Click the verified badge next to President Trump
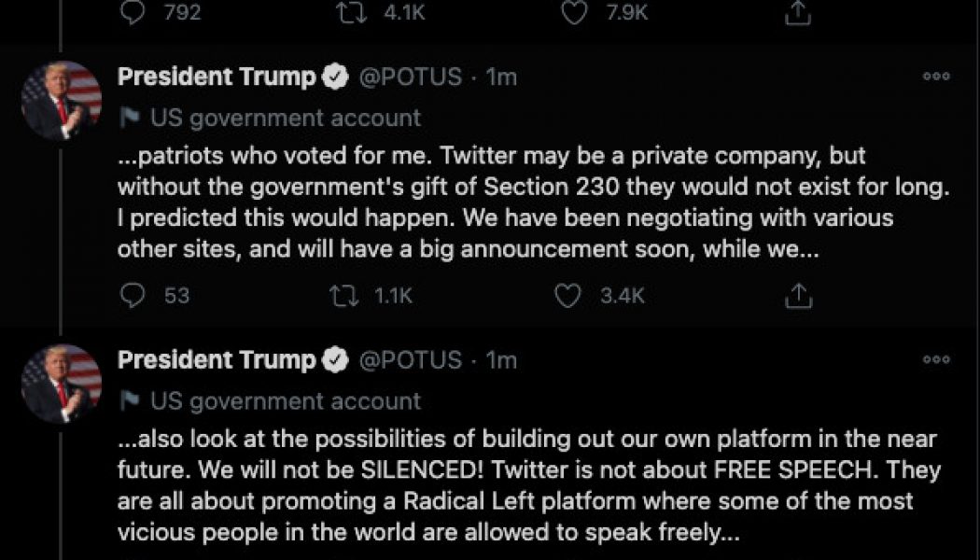The height and width of the screenshot is (560, 980). click(x=333, y=77)
